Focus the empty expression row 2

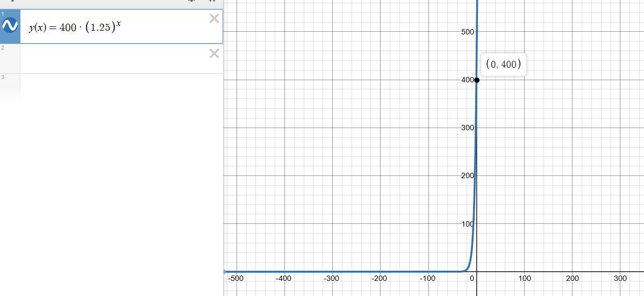point(121,58)
